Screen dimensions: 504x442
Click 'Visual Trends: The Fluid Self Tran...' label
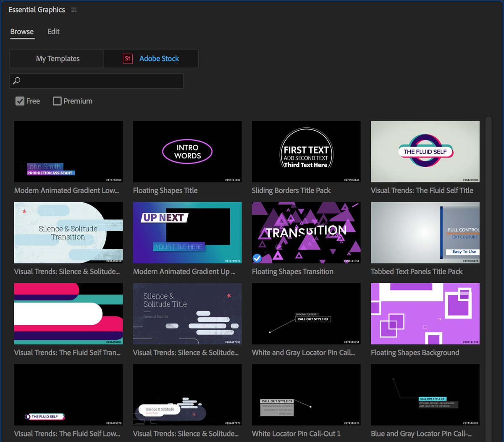click(x=67, y=353)
